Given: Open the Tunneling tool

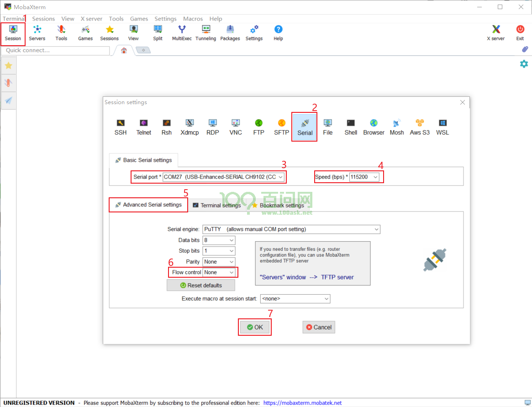Looking at the screenshot, I should (x=205, y=32).
